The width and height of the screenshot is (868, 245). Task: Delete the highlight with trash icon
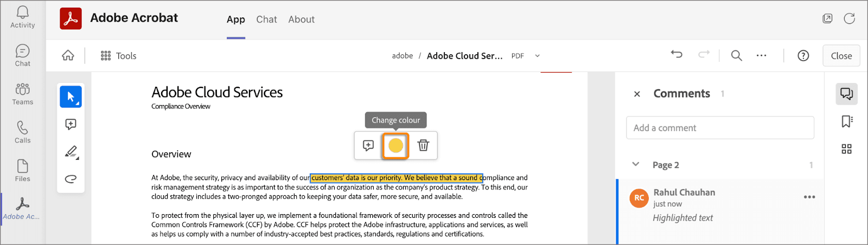423,145
